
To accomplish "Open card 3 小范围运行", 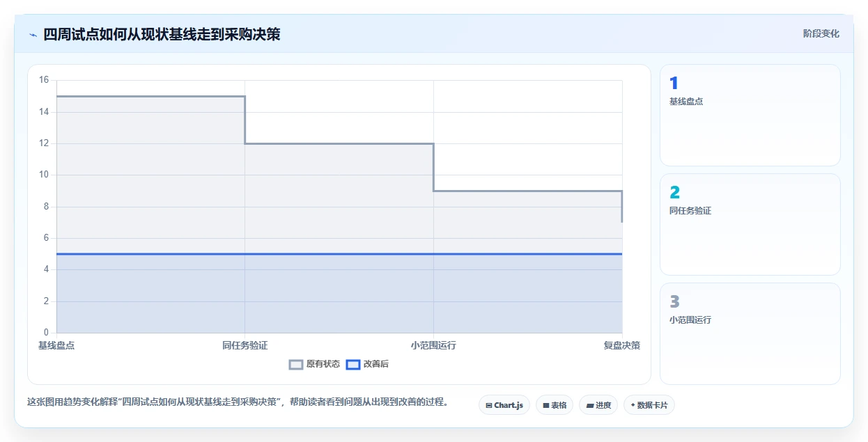I will click(x=750, y=333).
